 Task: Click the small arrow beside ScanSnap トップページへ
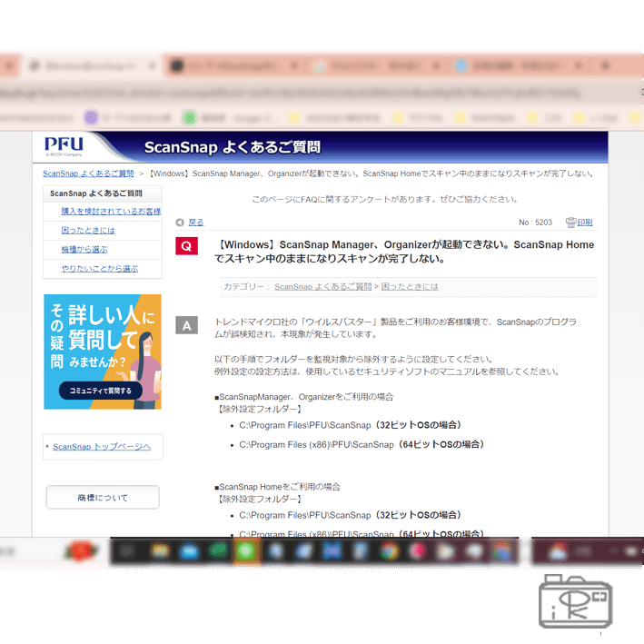pyautogui.click(x=47, y=447)
